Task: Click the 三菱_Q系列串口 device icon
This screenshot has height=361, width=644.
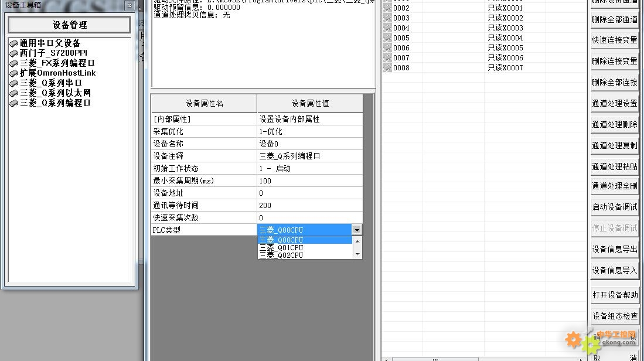Action: [x=13, y=83]
